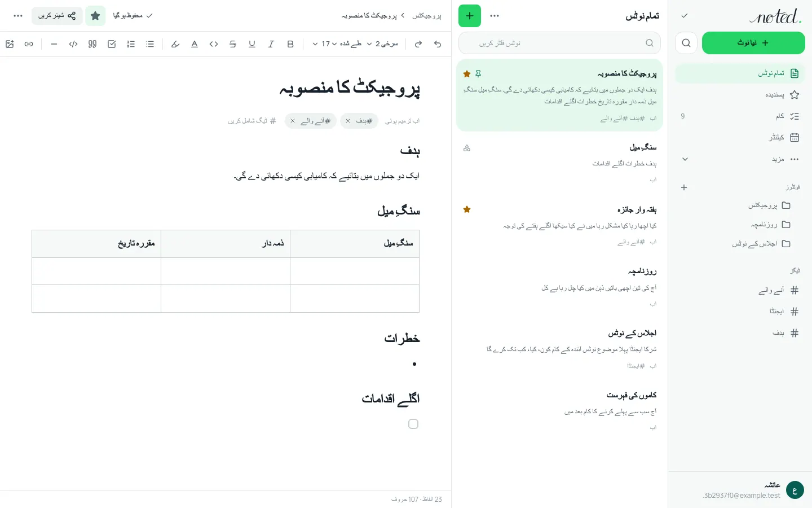This screenshot has height=508, width=812.
Task: Click the نیا نوٹ new note button
Action: click(x=753, y=43)
